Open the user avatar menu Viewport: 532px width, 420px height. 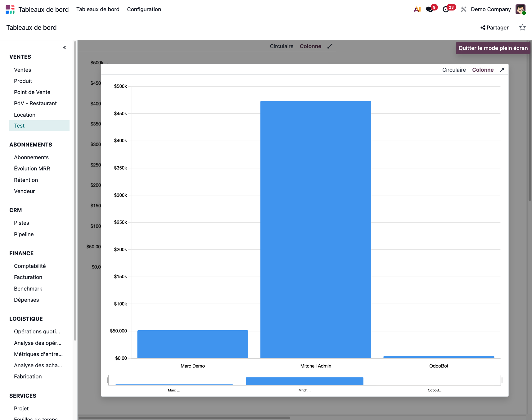click(520, 9)
